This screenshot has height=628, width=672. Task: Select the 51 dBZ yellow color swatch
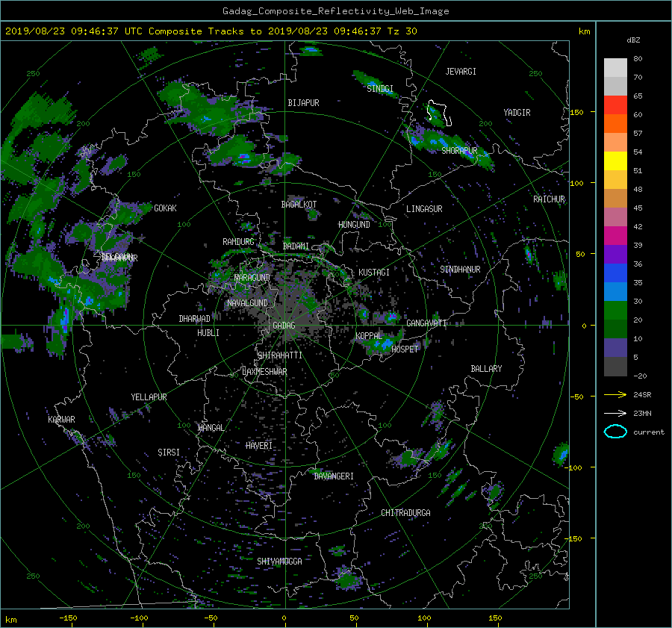(x=615, y=161)
